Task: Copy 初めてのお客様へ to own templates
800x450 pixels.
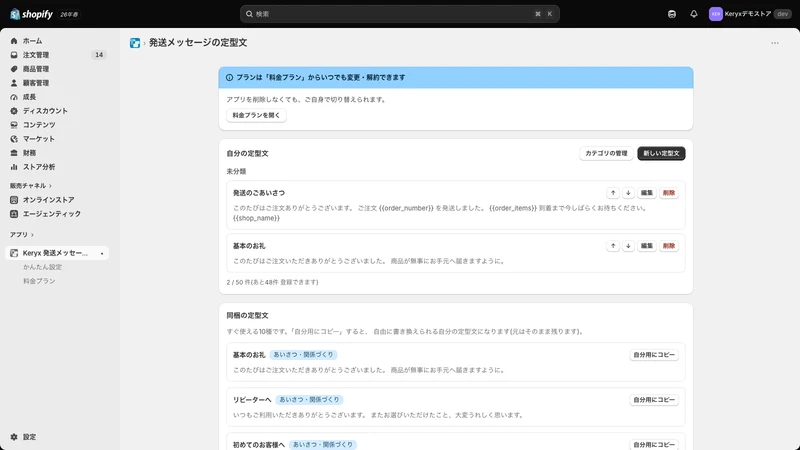Action: point(654,444)
